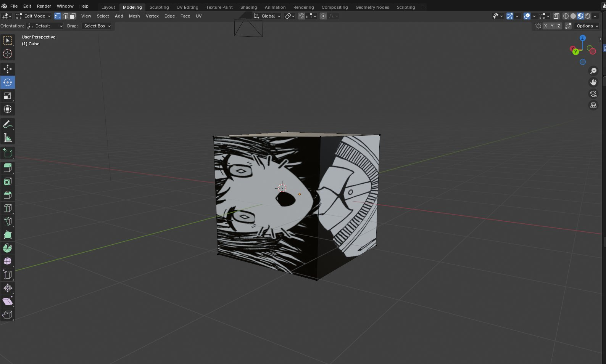Enable X axis mirror
The width and height of the screenshot is (606, 364).
click(x=545, y=26)
